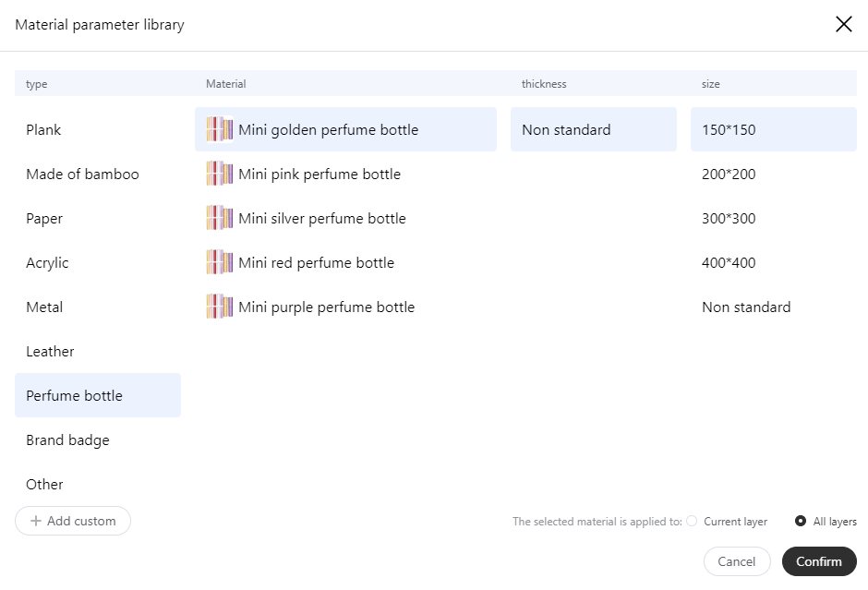
Task: Choose the Plank material type
Action: pyautogui.click(x=98, y=129)
